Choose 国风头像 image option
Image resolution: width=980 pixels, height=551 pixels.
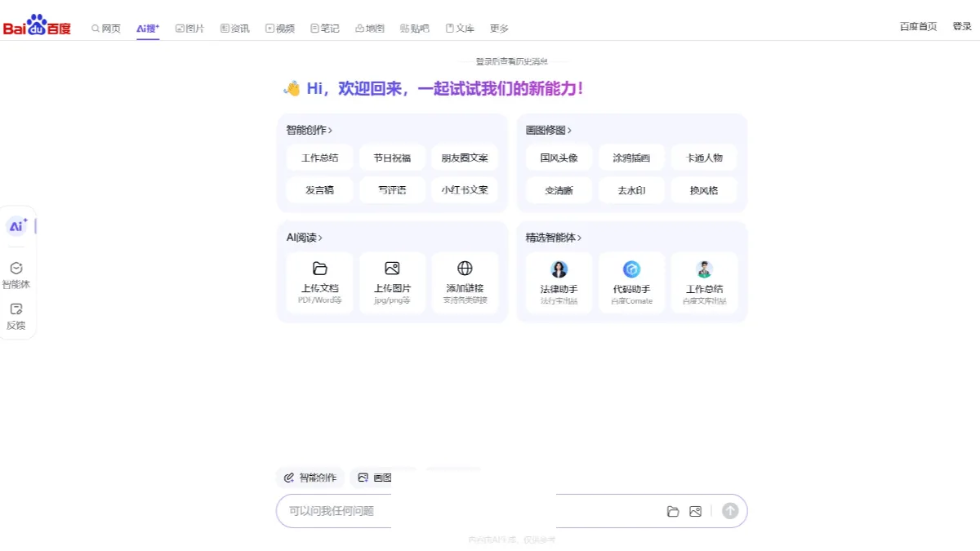(559, 158)
